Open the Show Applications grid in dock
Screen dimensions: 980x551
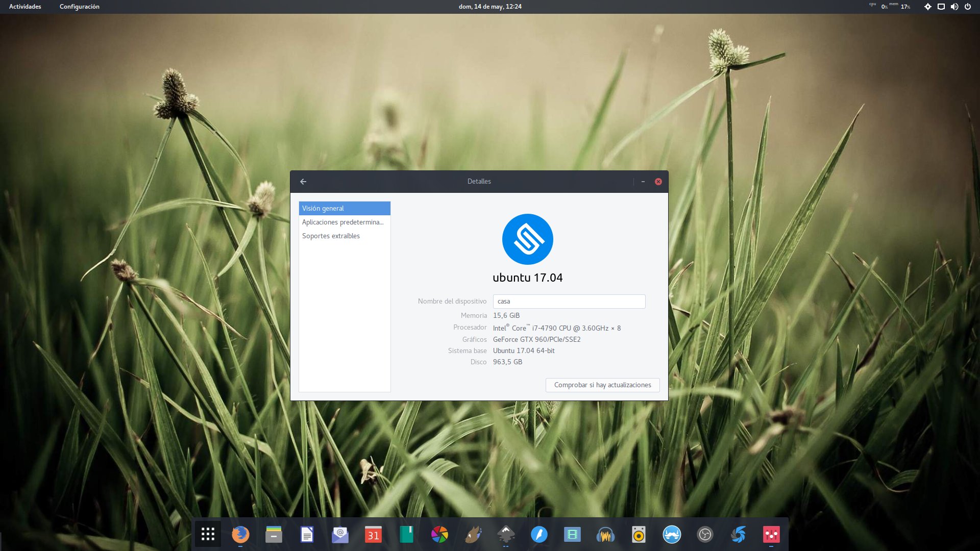[208, 534]
